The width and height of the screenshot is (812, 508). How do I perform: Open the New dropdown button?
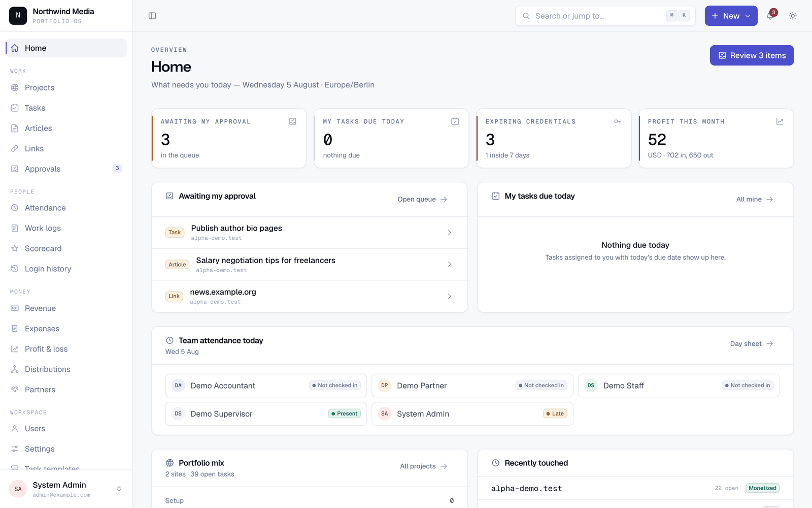tap(731, 16)
